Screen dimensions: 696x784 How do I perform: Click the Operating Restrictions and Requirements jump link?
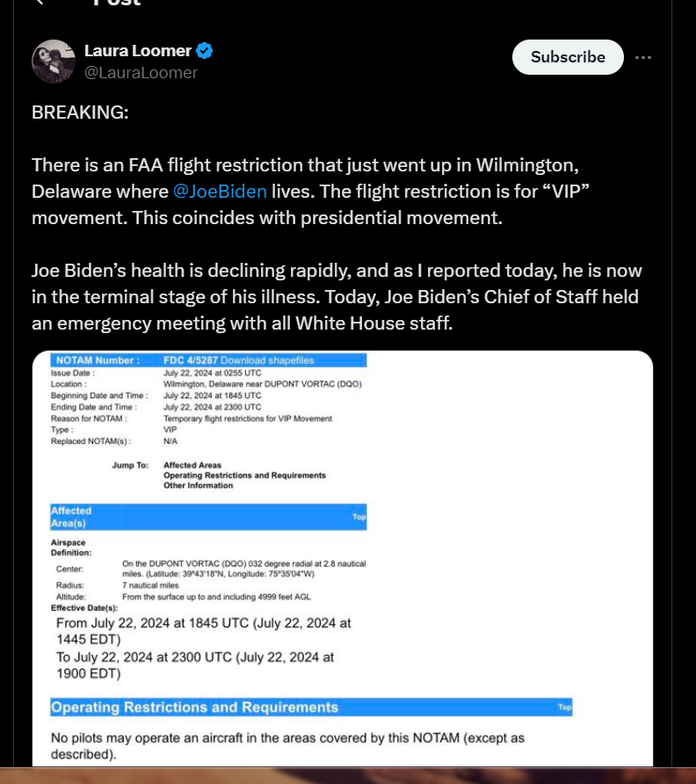(244, 475)
